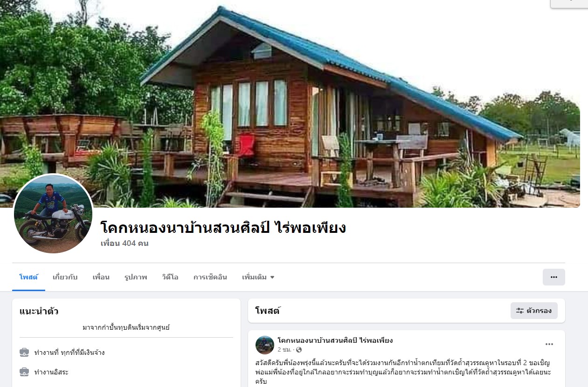This screenshot has height=387, width=588.
Task: Click the post author name link
Action: point(335,340)
